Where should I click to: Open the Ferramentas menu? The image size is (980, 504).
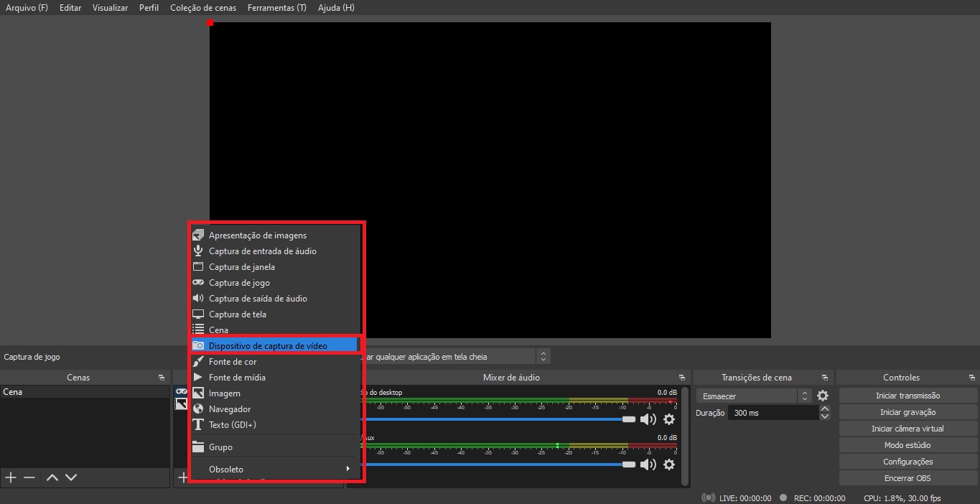[276, 7]
